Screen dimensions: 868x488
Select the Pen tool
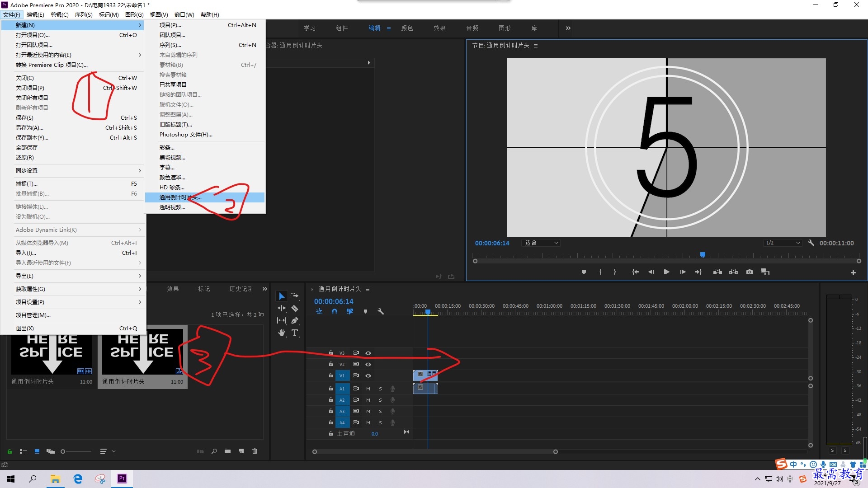coord(294,320)
